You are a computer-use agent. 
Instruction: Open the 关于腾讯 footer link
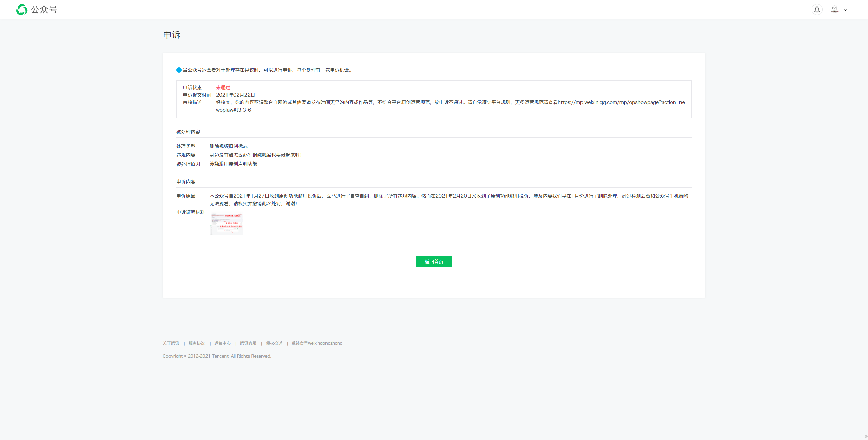(171, 343)
